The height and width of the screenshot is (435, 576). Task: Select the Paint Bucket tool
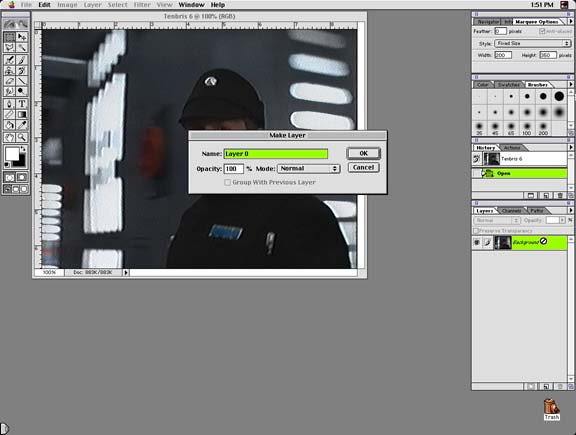10,125
